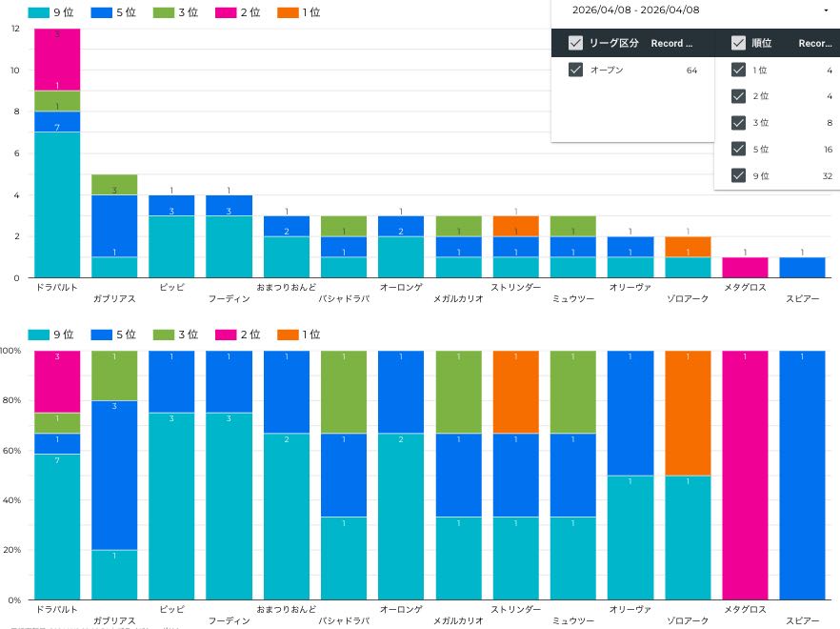The image size is (840, 629).
Task: Uncheck the 1位 rank filter checkbox
Action: (x=737, y=70)
